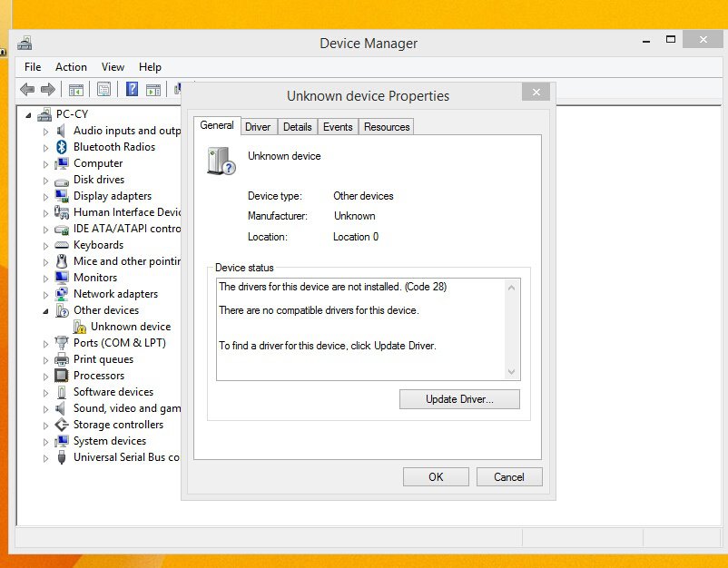Click the Cancel button
Screen dimensions: 728x568
(x=509, y=476)
